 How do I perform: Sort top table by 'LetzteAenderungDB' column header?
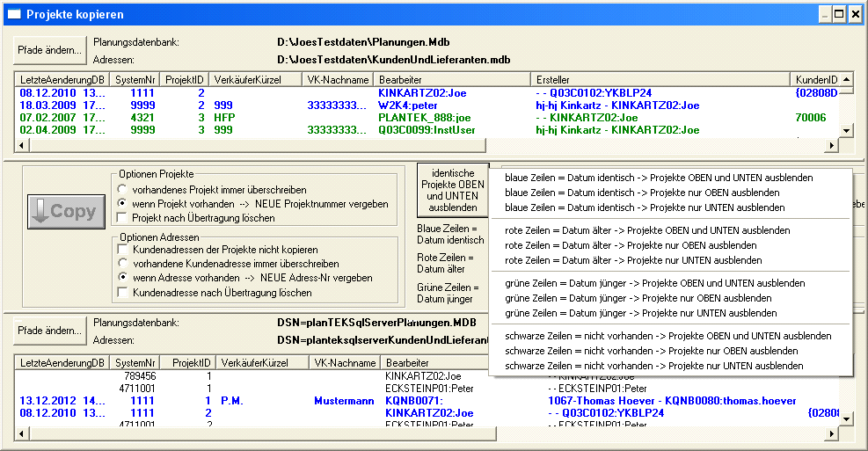tap(62, 79)
